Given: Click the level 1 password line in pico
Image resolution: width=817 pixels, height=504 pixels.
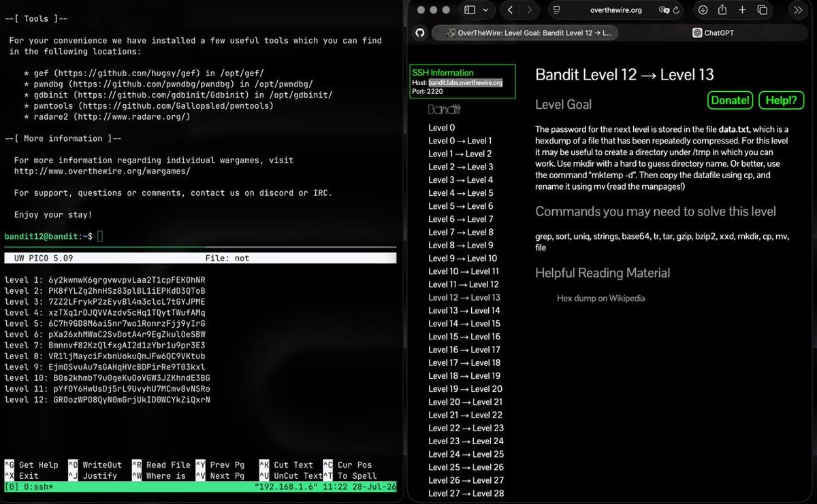Looking at the screenshot, I should coord(105,280).
